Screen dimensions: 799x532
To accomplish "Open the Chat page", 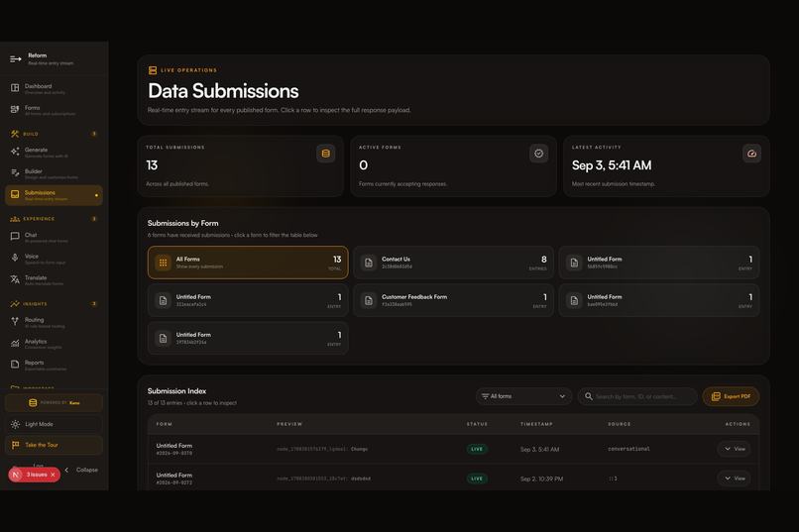I will (54, 237).
